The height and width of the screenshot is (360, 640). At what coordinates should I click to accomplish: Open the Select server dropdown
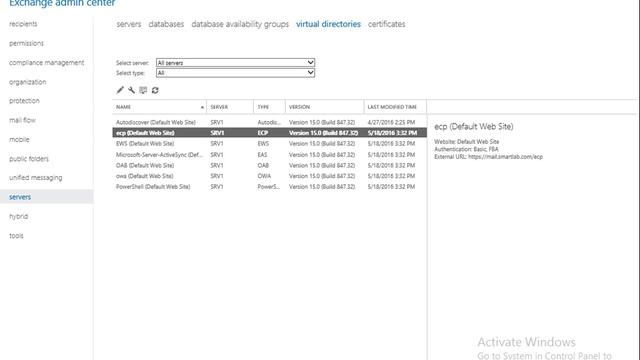pos(236,62)
